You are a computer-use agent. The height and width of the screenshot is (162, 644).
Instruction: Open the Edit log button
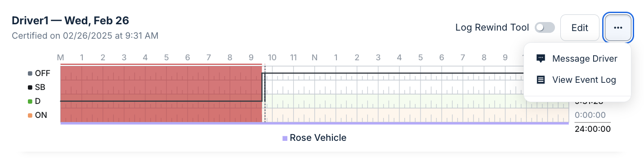580,27
